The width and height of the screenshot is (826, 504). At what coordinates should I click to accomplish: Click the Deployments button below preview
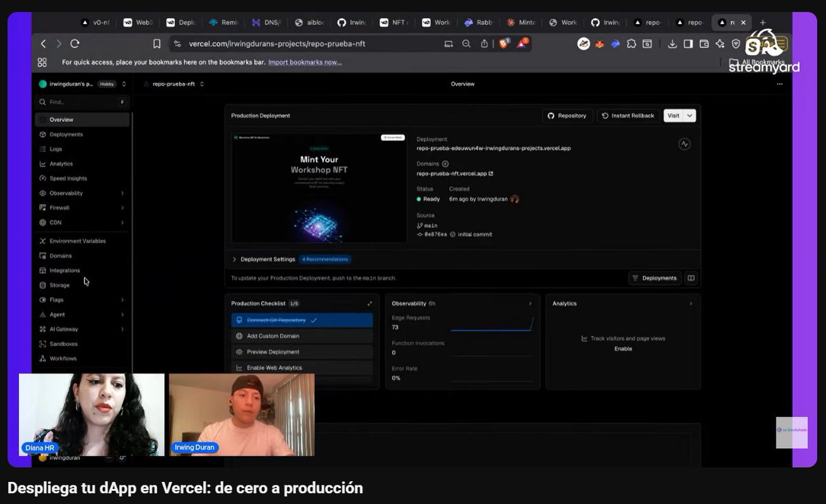[x=654, y=278]
